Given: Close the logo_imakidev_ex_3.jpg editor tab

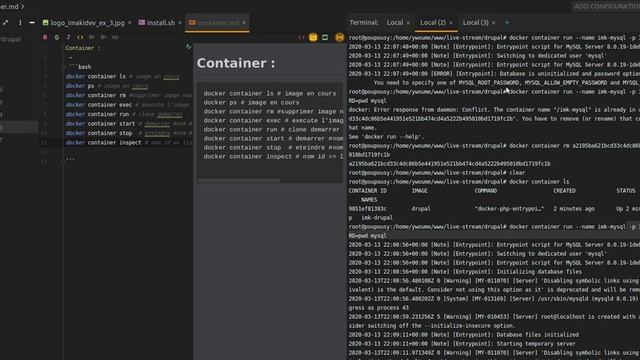Looking at the screenshot, I should click(130, 22).
